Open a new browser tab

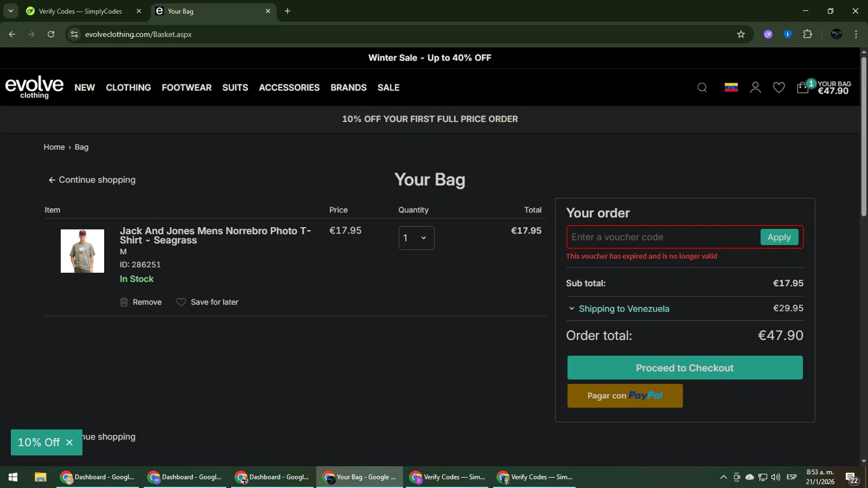tap(288, 11)
